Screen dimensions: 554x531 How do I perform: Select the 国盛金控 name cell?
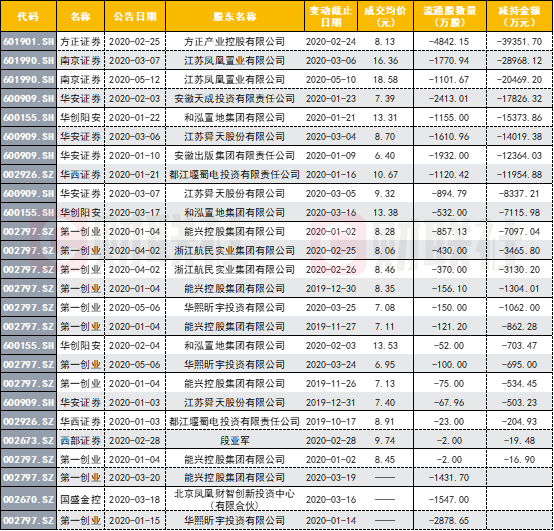click(x=80, y=499)
